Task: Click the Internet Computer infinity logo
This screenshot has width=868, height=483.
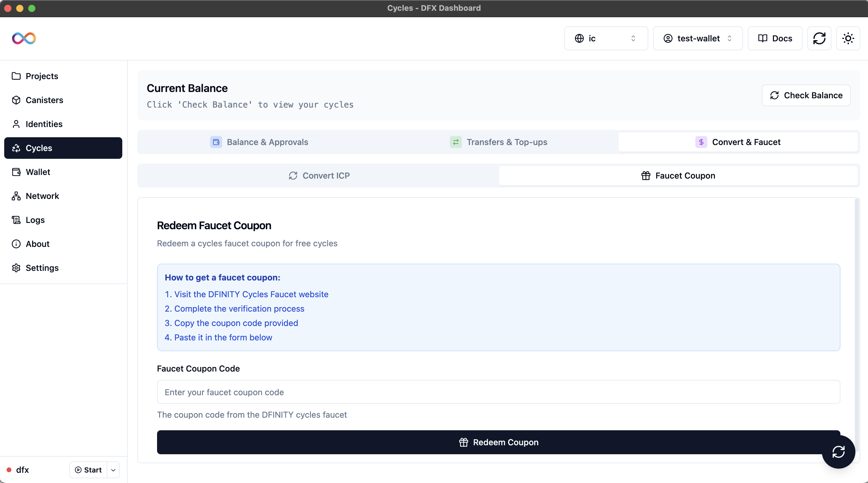Action: 24,38
